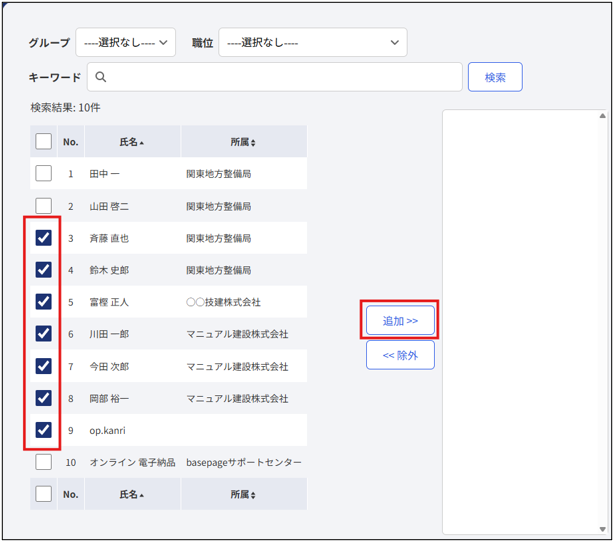Click the No. column in top header

coord(71,142)
